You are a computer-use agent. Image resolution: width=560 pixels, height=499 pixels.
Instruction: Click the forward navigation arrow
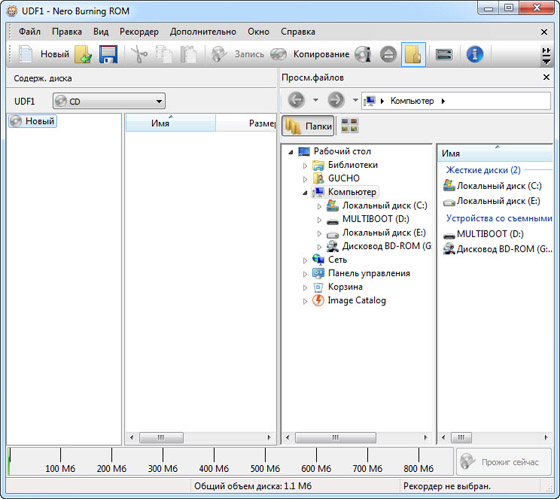[x=336, y=100]
